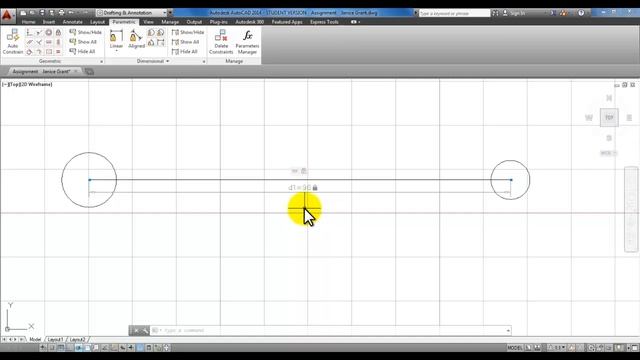Select the Convert dimensional constraint icon
This screenshot has height=360, width=640.
(x=160, y=42)
